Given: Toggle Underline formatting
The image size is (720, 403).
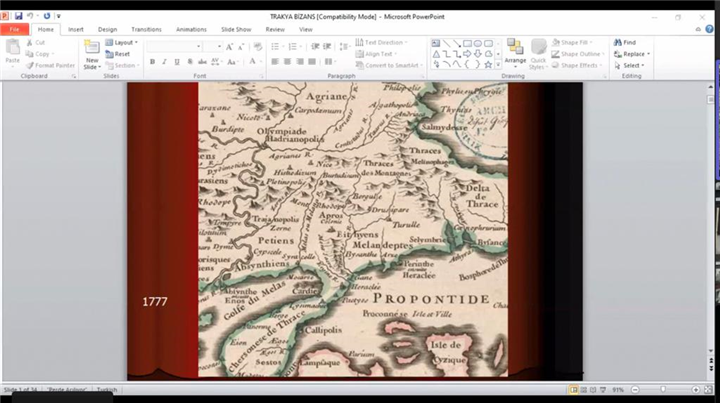Looking at the screenshot, I should [177, 62].
